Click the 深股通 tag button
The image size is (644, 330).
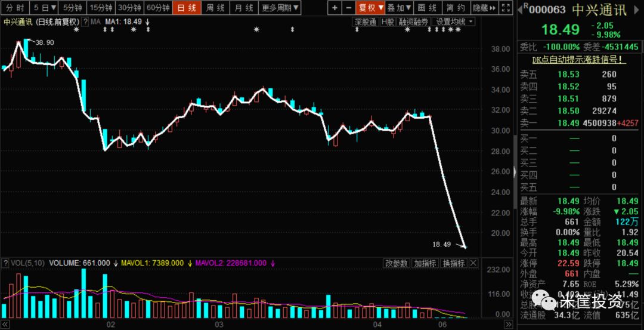(365, 21)
